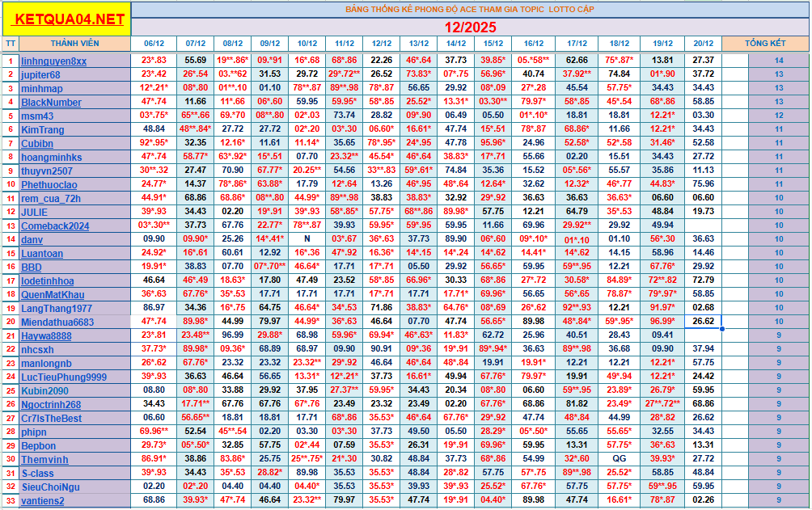Click the 20/12 date column header
Image resolution: width=812 pixels, height=510 pixels.
point(703,43)
